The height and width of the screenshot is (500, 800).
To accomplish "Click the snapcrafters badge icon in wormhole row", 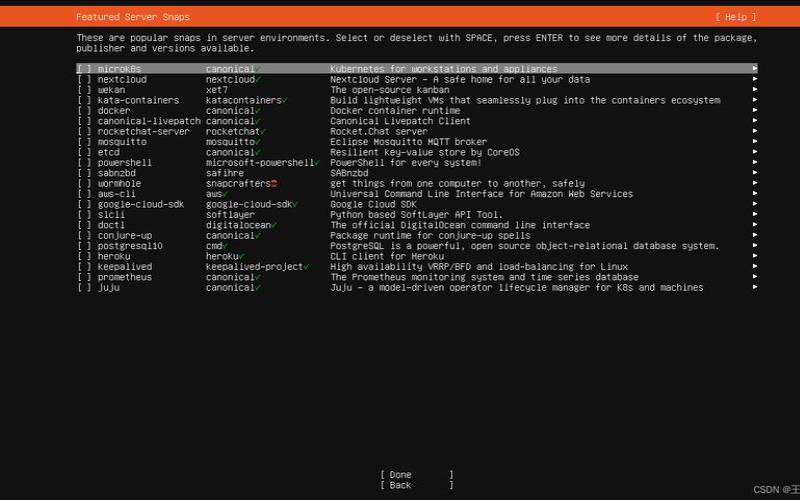I will pos(273,183).
